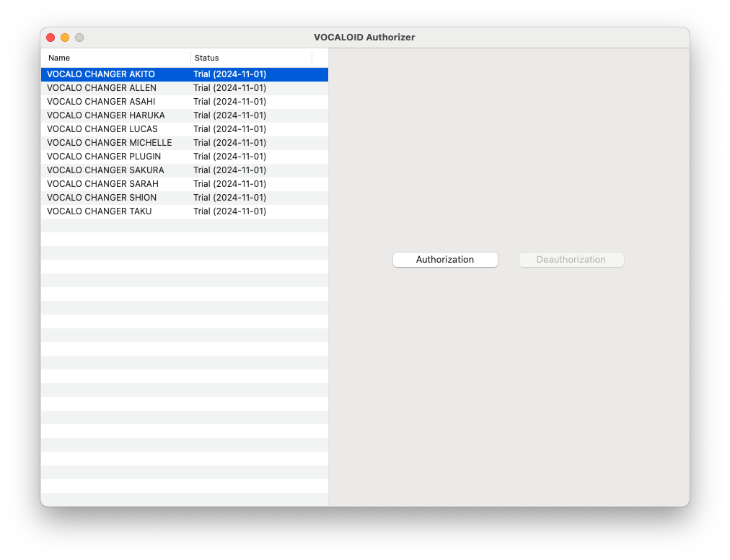Screen dimensions: 730x560
Task: Select VOCALO CHANGER ALLEN row
Action: 185,88
